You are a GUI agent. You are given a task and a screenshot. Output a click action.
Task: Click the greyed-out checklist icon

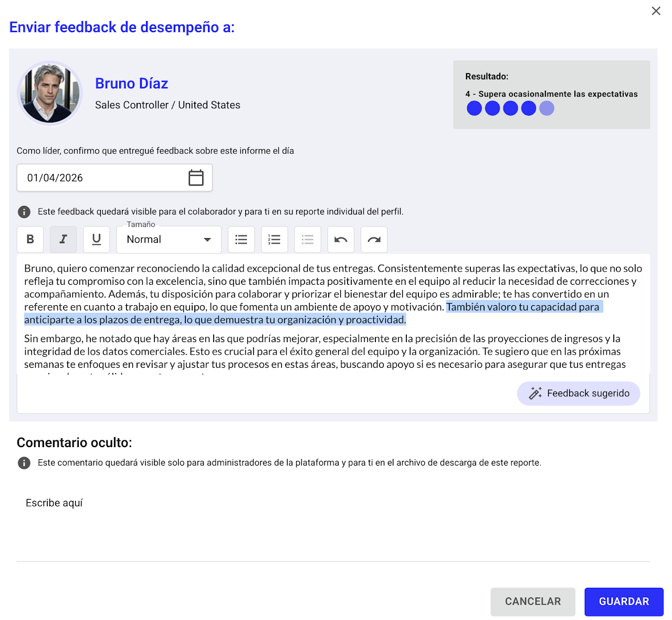tap(308, 240)
